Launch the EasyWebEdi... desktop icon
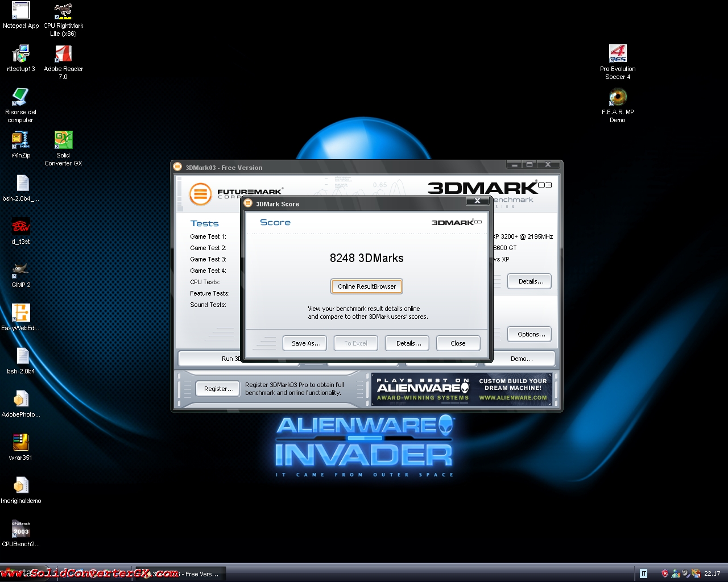The width and height of the screenshot is (728, 582). point(20,318)
